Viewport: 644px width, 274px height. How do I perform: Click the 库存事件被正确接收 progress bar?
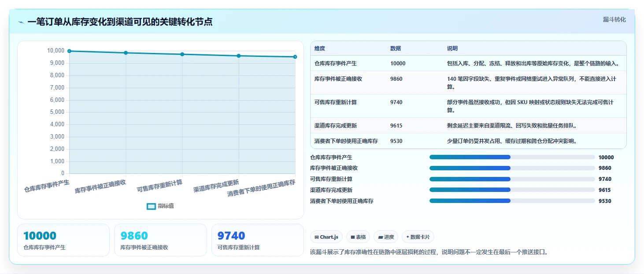tap(512, 168)
